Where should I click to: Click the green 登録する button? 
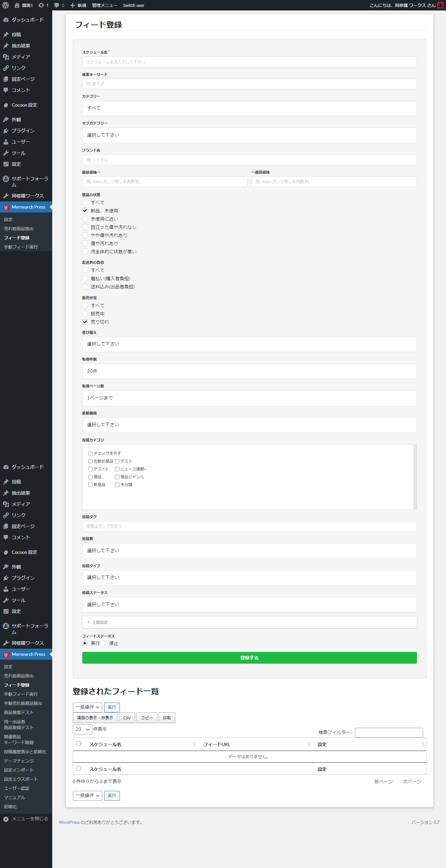[x=249, y=658]
